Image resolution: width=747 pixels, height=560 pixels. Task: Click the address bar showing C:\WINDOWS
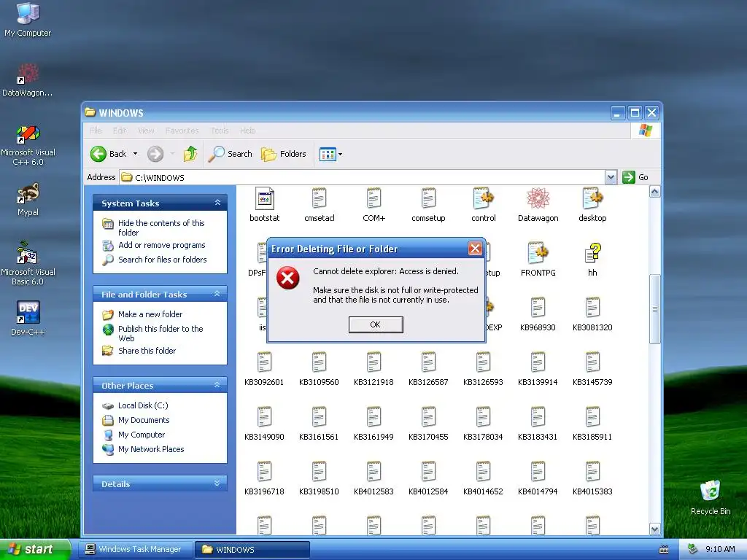362,178
